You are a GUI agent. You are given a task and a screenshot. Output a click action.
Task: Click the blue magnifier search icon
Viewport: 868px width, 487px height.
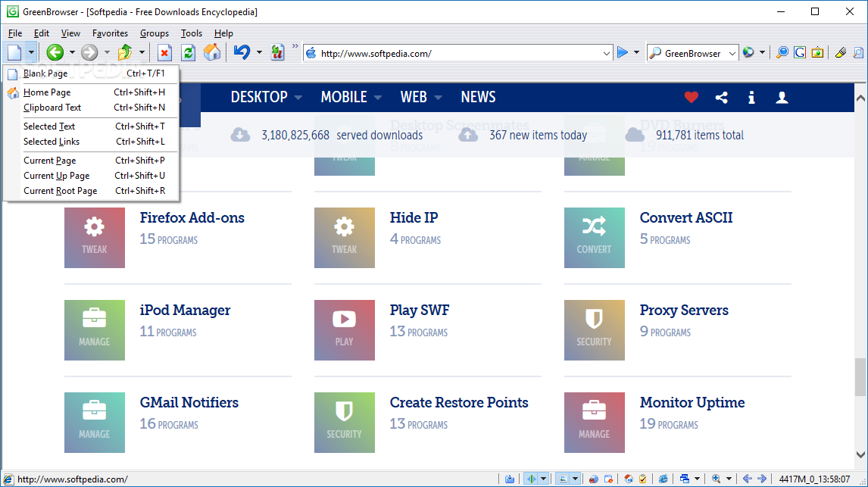(782, 53)
